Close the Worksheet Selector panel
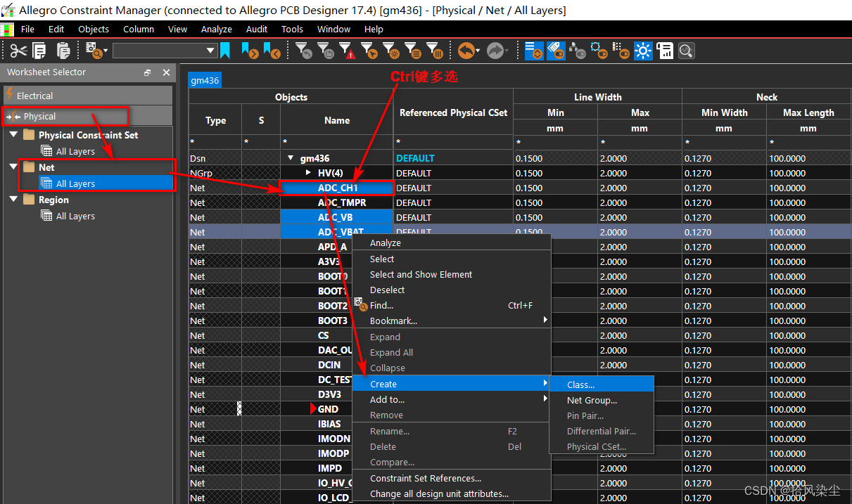The image size is (852, 504). coord(166,72)
